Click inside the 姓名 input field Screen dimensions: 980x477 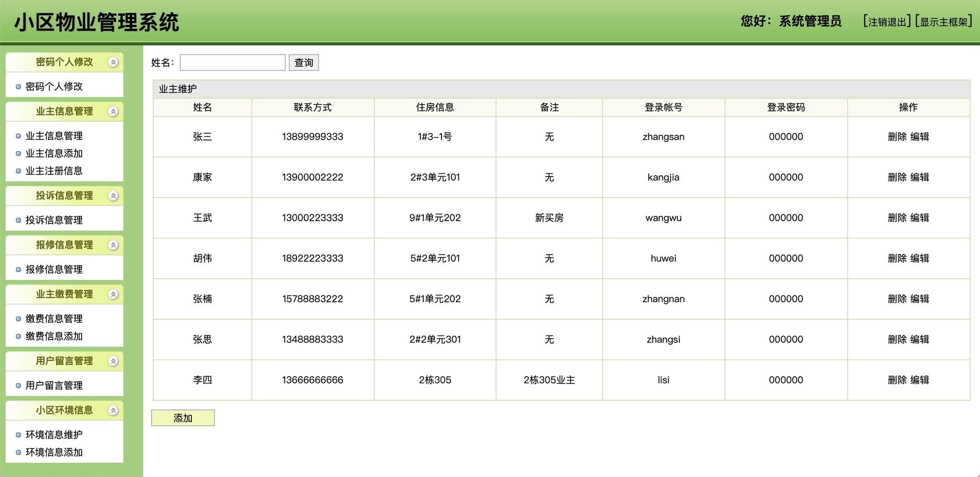[x=232, y=62]
